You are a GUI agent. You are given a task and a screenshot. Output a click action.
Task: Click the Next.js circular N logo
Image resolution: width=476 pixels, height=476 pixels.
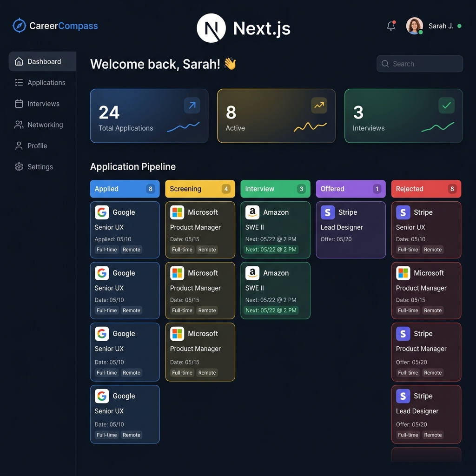coord(212,28)
